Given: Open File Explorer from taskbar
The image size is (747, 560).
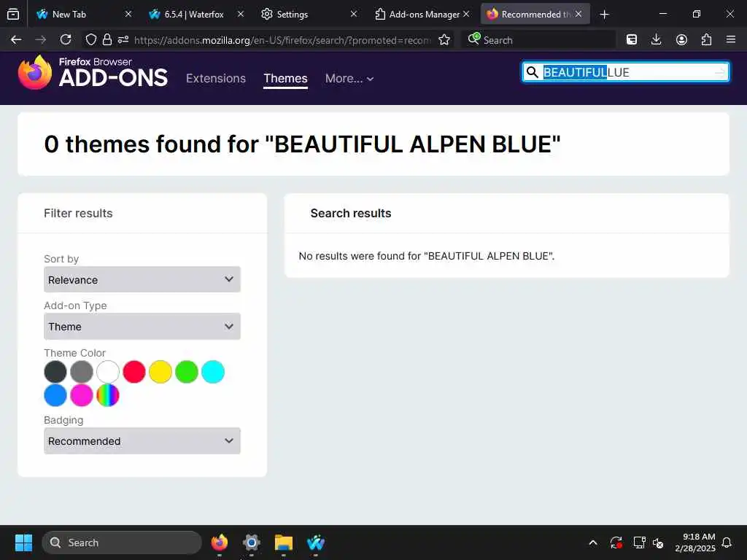Looking at the screenshot, I should [x=284, y=542].
